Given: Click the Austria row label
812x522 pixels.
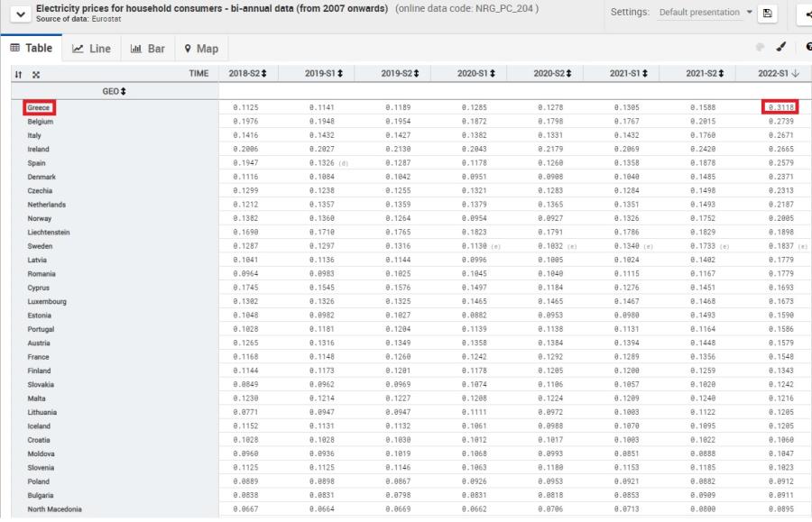Looking at the screenshot, I should [x=39, y=343].
